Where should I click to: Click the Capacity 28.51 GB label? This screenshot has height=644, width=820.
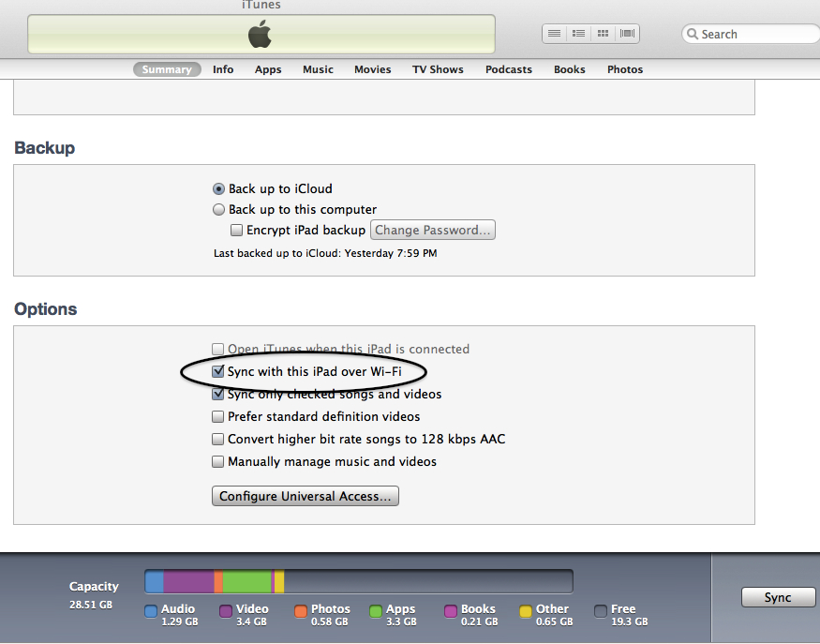pos(94,595)
